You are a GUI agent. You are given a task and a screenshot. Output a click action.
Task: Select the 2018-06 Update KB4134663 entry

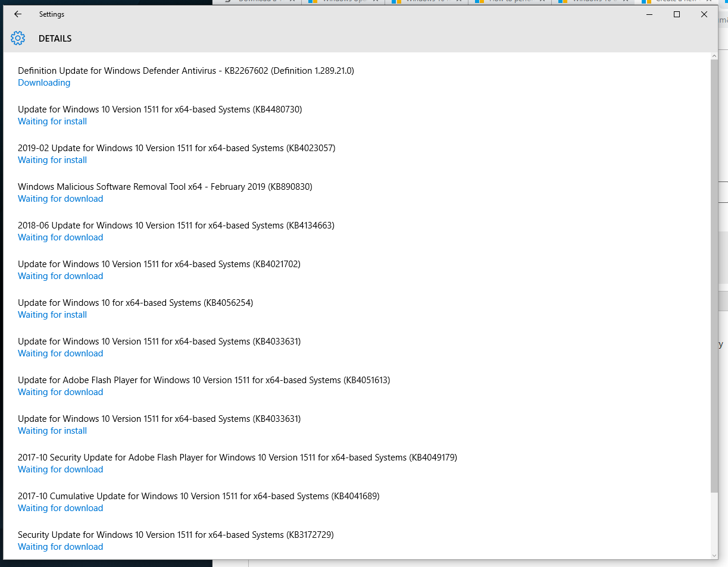[x=176, y=225]
